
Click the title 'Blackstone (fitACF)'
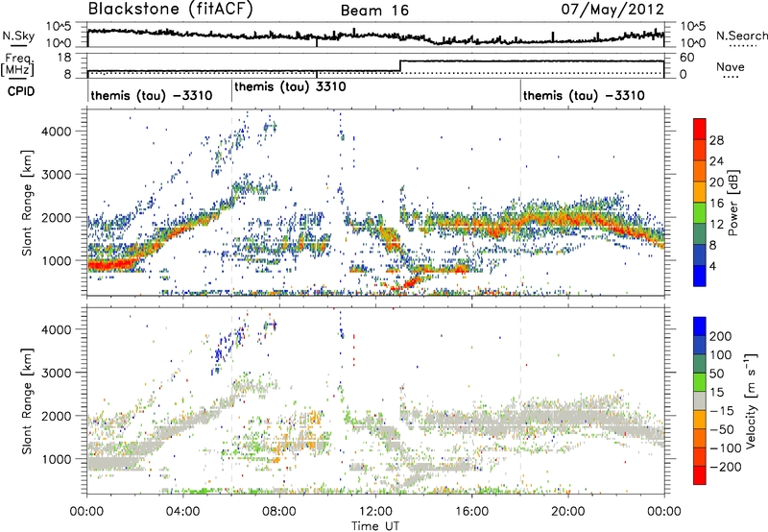[171, 9]
